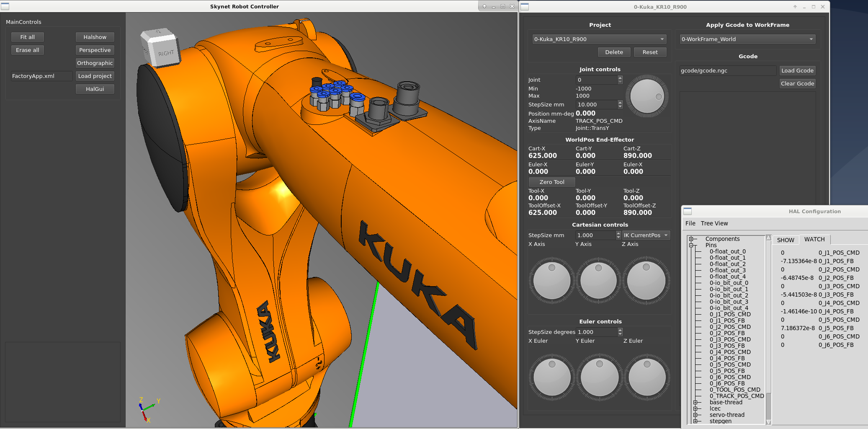Viewport: 868px width, 429px height.
Task: Open the 0-WorkFrame_World dropdown
Action: [x=747, y=39]
